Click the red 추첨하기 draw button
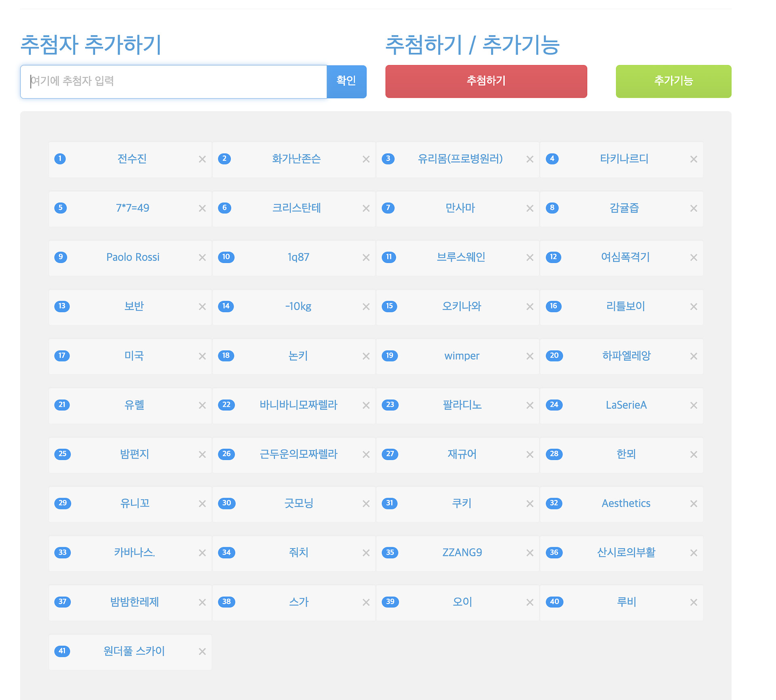The height and width of the screenshot is (700, 776). pyautogui.click(x=486, y=81)
